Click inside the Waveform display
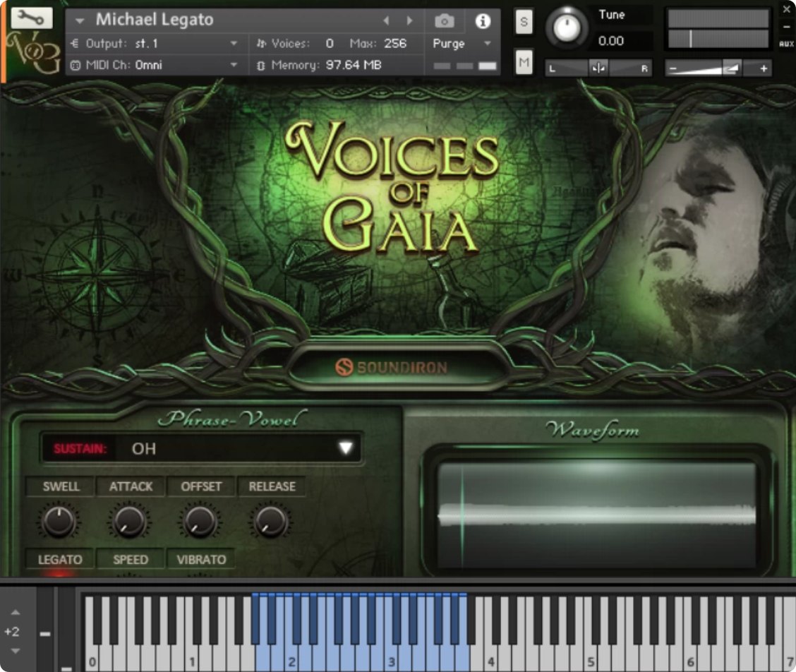796x672 pixels. click(597, 515)
